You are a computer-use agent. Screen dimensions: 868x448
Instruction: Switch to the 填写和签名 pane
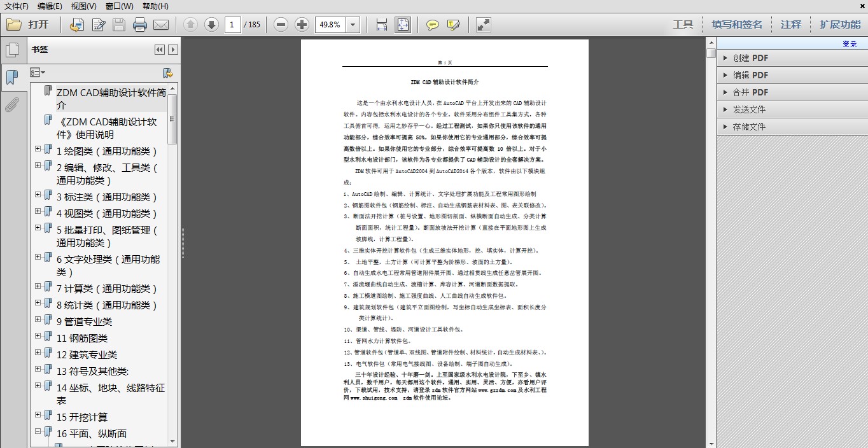737,25
